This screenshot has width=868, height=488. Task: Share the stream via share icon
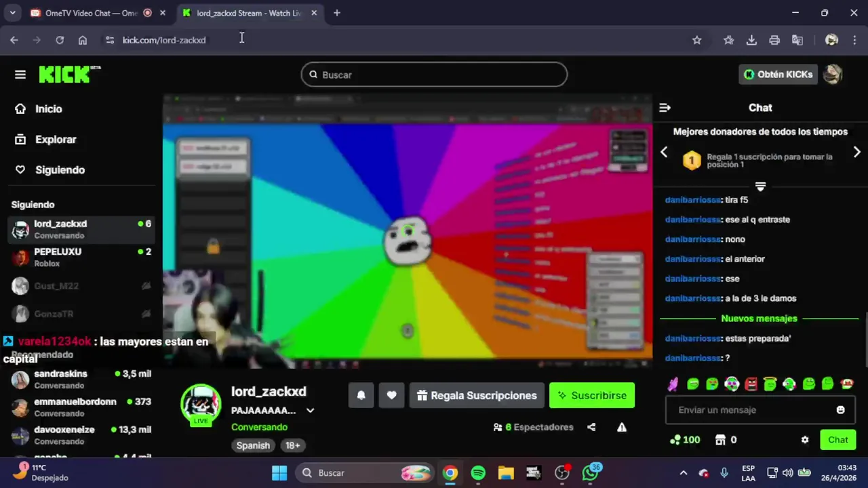[591, 427]
